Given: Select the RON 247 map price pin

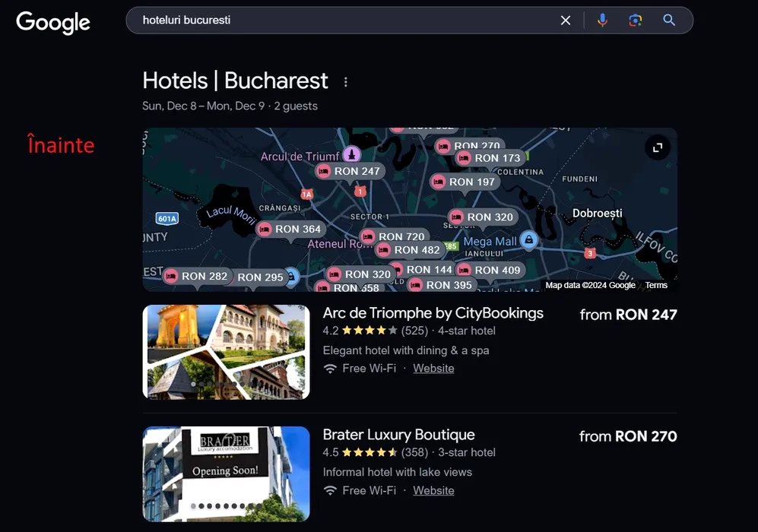Looking at the screenshot, I should (350, 171).
